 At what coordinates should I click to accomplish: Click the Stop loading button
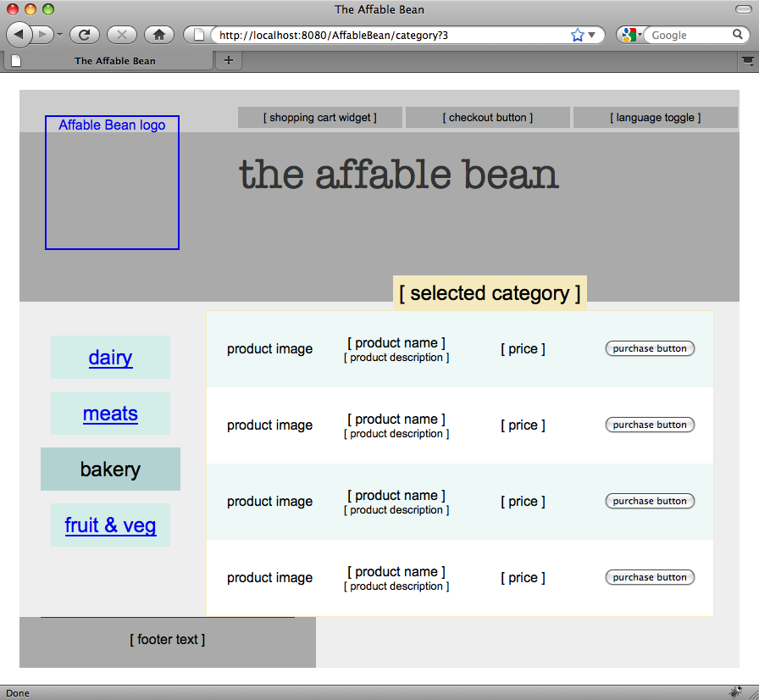[122, 35]
